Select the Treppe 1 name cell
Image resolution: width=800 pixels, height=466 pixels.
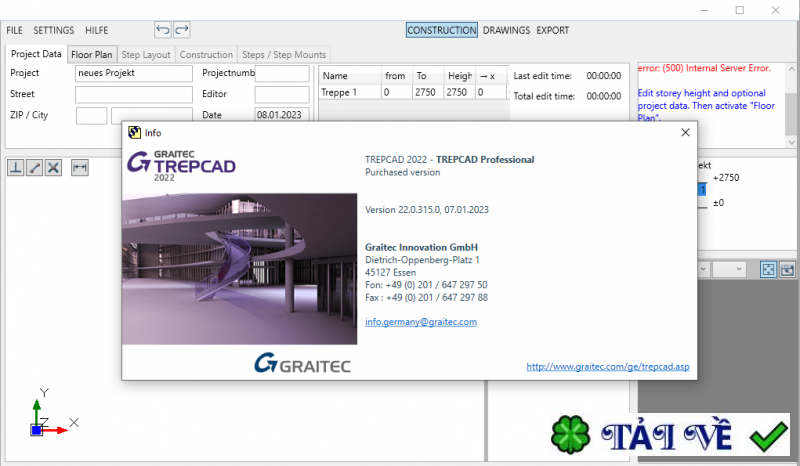pos(349,92)
